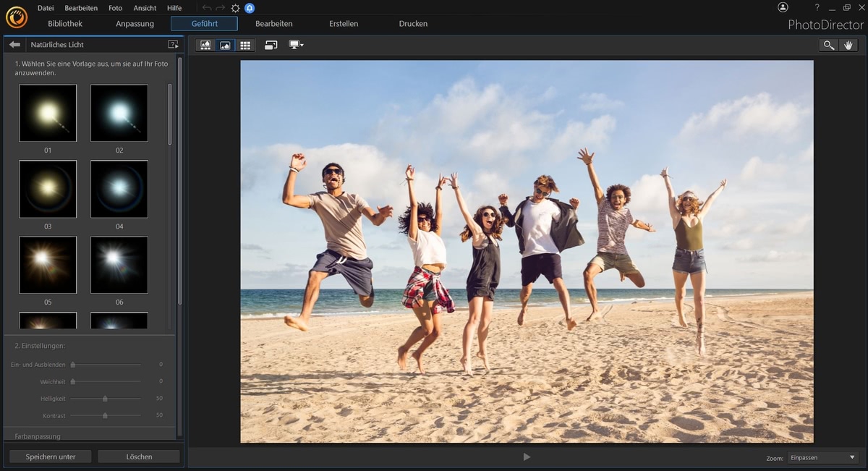
Task: Switch to viewer and browser mode
Action: pos(205,45)
